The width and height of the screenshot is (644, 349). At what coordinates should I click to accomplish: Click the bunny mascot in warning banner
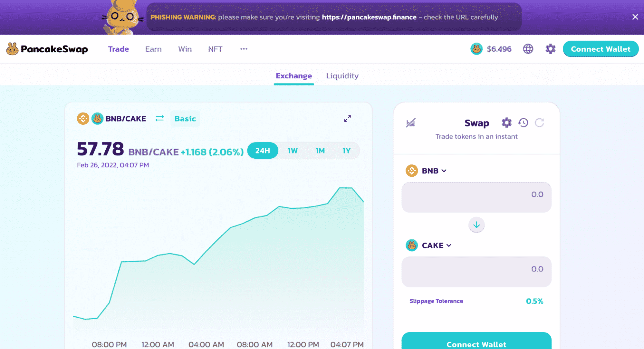point(122,17)
